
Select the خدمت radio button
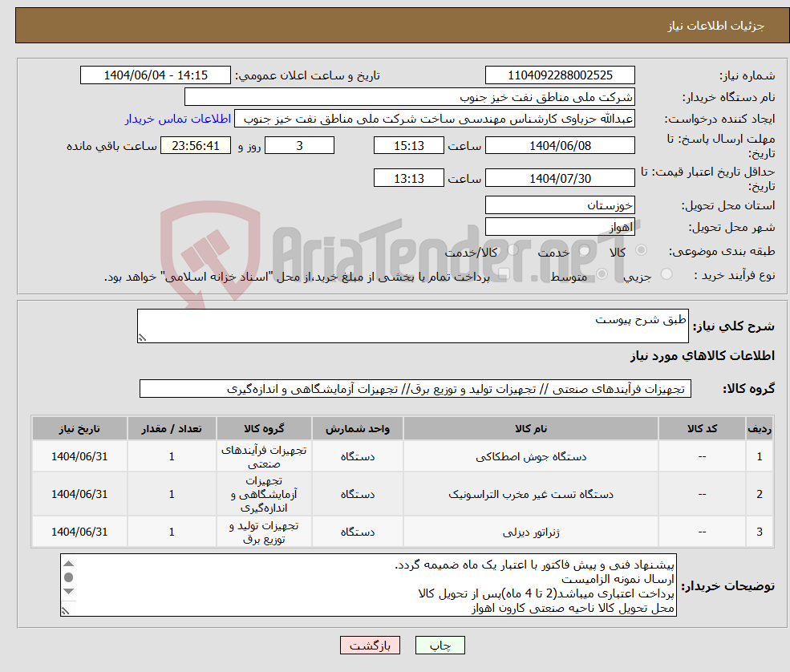coord(585,250)
